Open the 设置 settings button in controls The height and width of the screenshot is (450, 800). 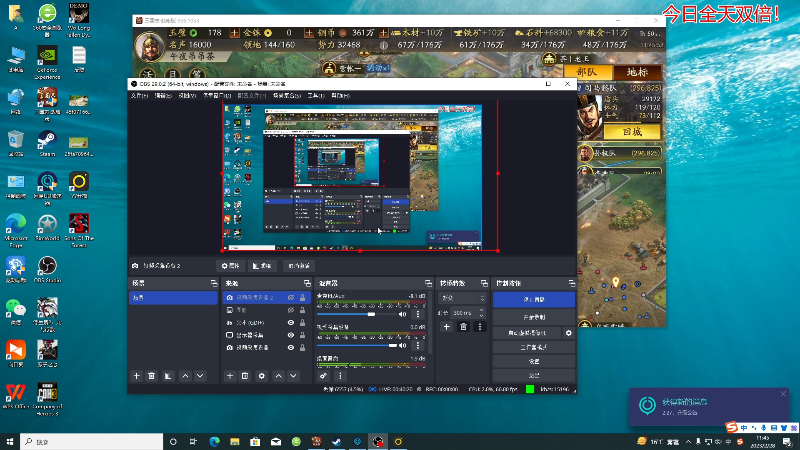(x=534, y=361)
